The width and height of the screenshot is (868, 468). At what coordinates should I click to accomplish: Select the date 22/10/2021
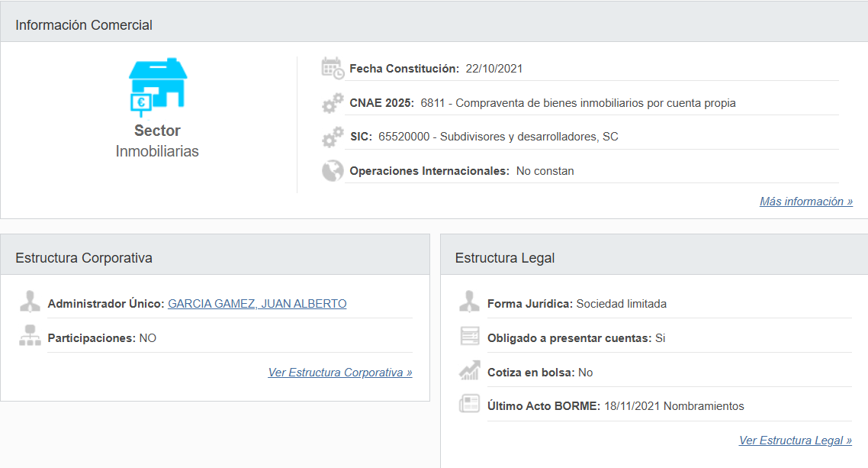pyautogui.click(x=493, y=69)
